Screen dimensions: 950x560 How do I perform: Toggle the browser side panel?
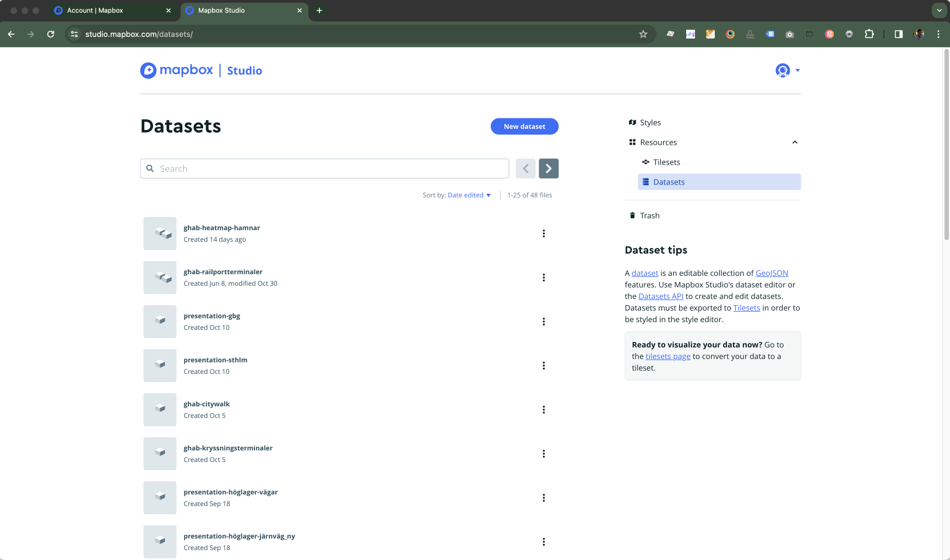tap(898, 34)
